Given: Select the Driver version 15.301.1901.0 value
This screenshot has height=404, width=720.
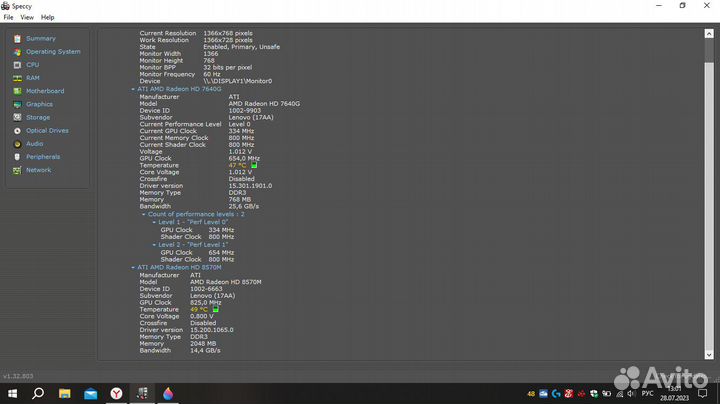Looking at the screenshot, I should click(x=250, y=186).
